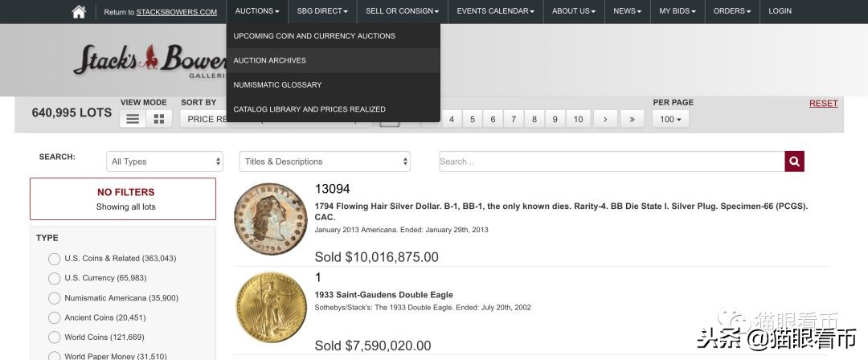Expand About Us menu
This screenshot has height=360, width=868.
click(574, 11)
